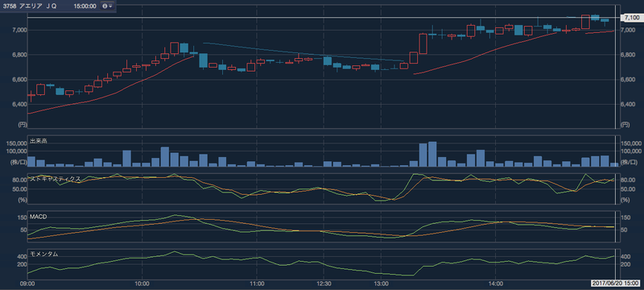Click the highlighted 7,100 price tag

[x=631, y=18]
